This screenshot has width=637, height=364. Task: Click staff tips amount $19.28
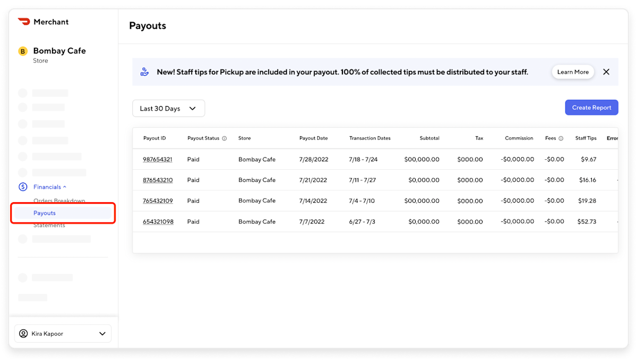[588, 201]
